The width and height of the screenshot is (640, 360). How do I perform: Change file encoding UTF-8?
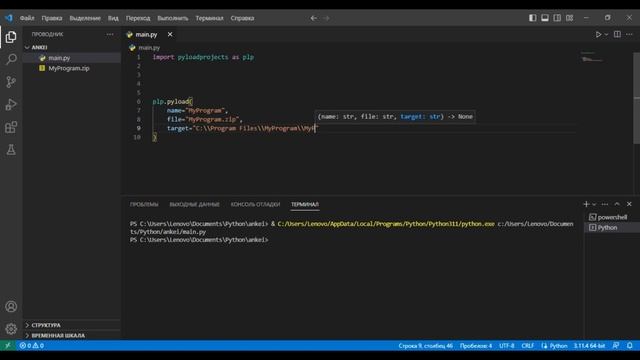pyautogui.click(x=507, y=346)
